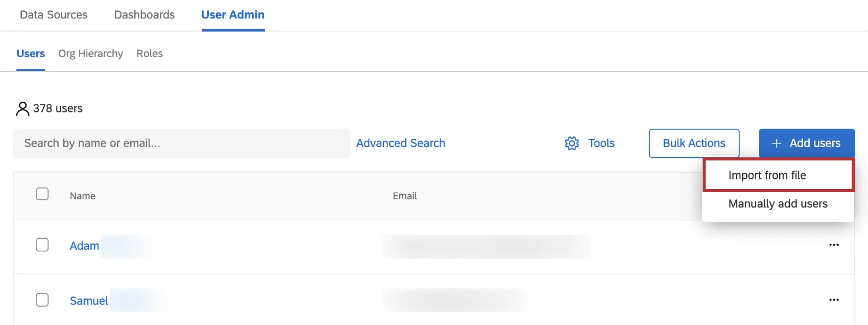Open the ellipsis menu on Samuel's row
The width and height of the screenshot is (868, 325).
tap(834, 299)
